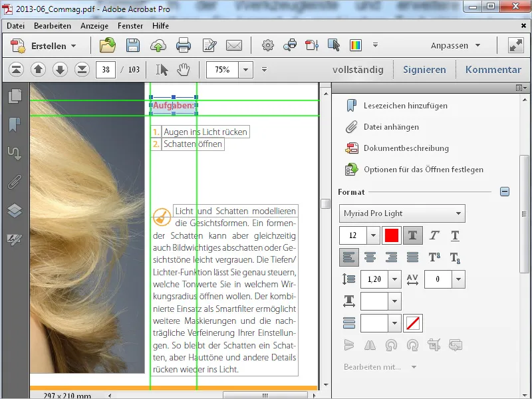
Task: Send the file by email envelope icon
Action: pos(234,45)
